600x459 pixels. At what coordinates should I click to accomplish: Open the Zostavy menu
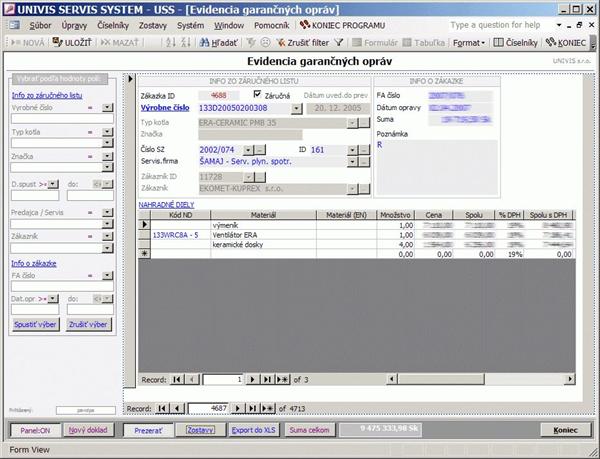(153, 26)
